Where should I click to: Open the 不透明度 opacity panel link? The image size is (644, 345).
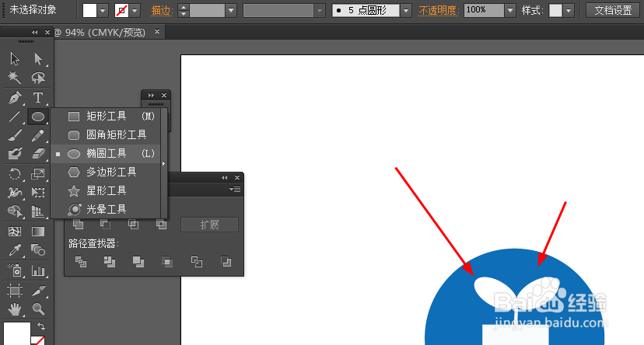(x=439, y=11)
